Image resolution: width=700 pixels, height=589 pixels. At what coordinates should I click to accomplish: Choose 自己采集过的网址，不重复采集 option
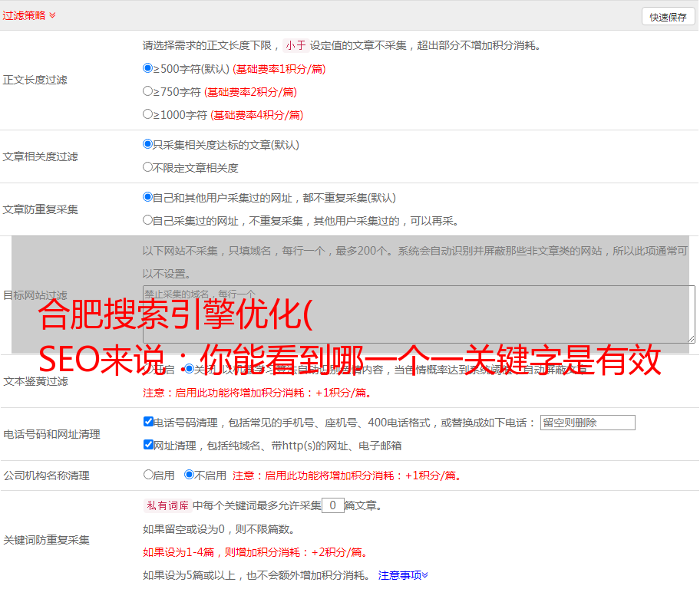148,220
